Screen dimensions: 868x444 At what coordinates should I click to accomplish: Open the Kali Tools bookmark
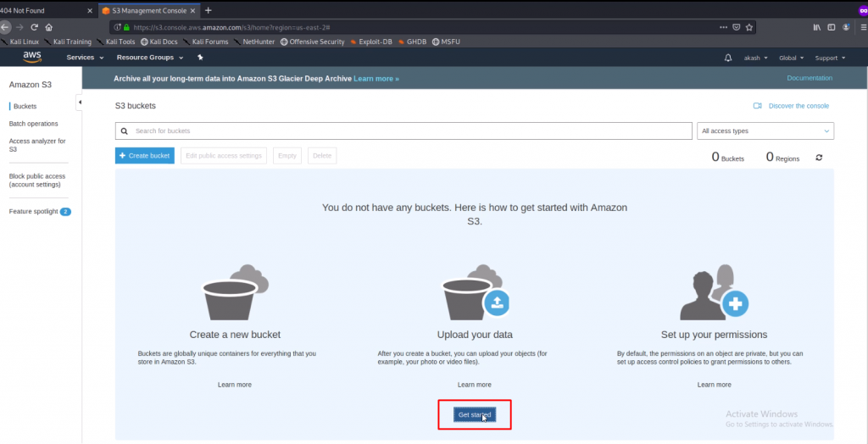click(115, 42)
